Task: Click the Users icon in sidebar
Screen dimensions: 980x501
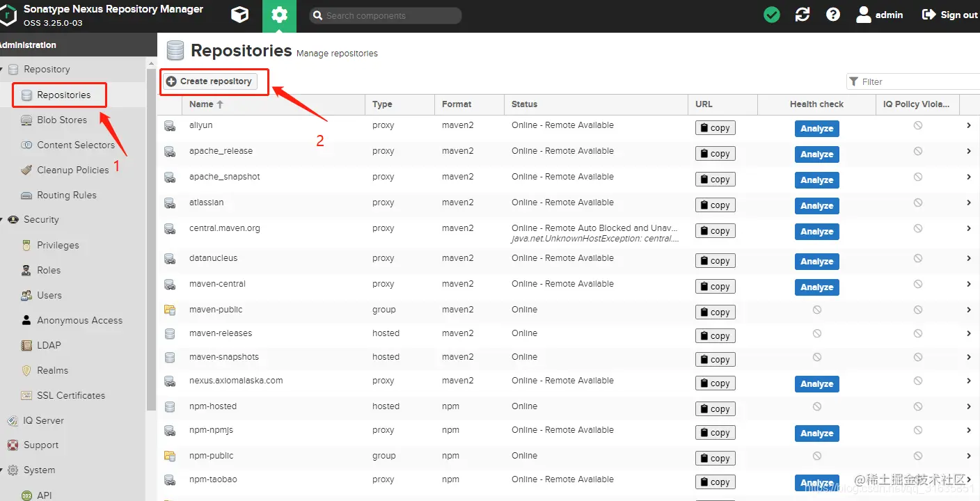Action: pyautogui.click(x=26, y=295)
